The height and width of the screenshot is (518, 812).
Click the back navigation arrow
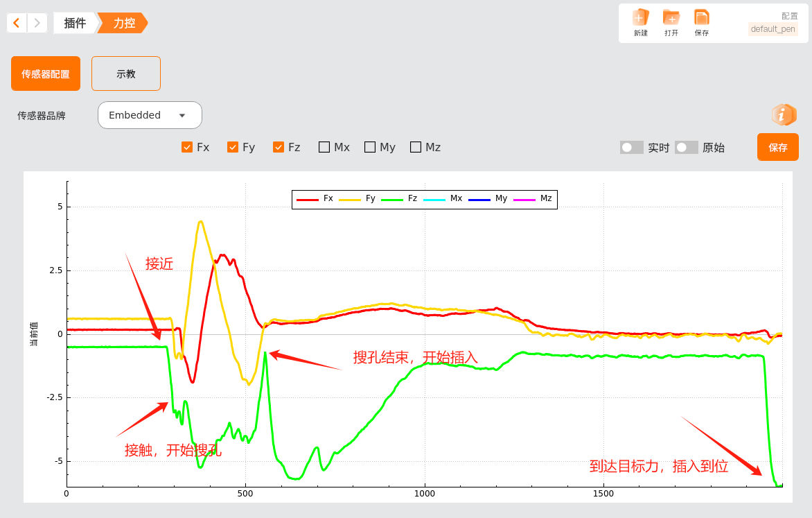pos(17,23)
